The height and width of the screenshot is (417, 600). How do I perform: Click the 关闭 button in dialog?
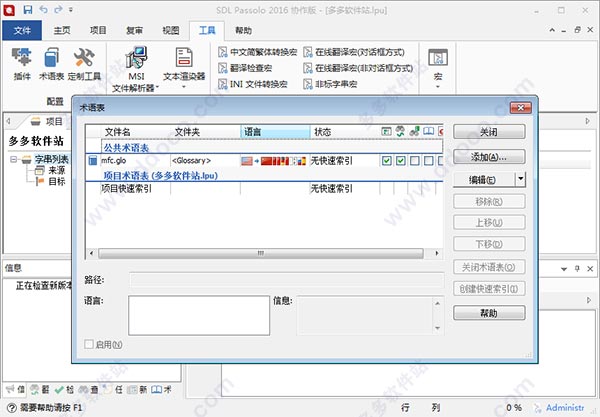489,132
